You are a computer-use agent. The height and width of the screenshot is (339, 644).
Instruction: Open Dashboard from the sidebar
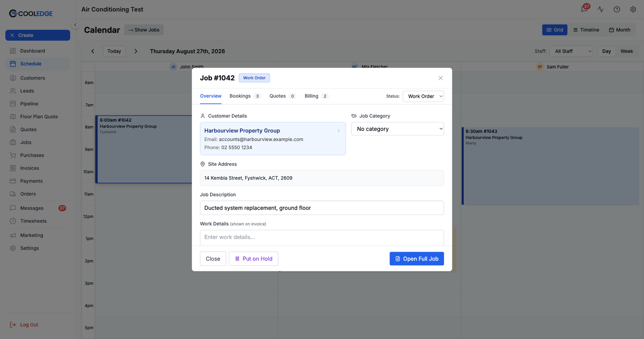click(38, 51)
